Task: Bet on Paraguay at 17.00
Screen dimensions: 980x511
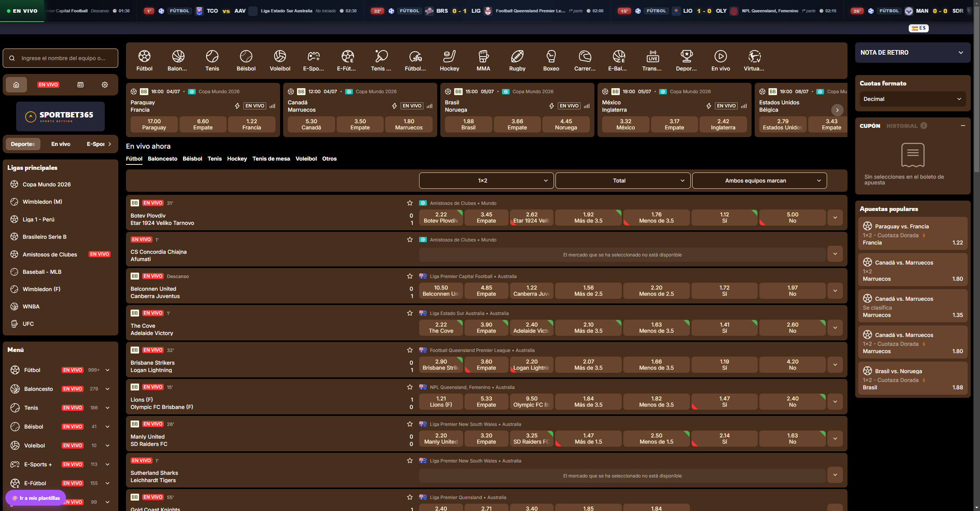Action: (x=154, y=124)
